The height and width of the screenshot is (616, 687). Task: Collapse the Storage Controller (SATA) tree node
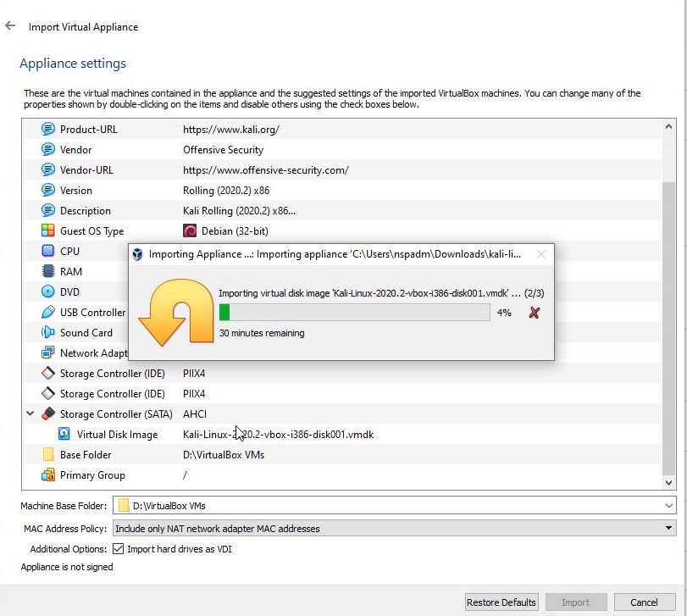point(30,413)
